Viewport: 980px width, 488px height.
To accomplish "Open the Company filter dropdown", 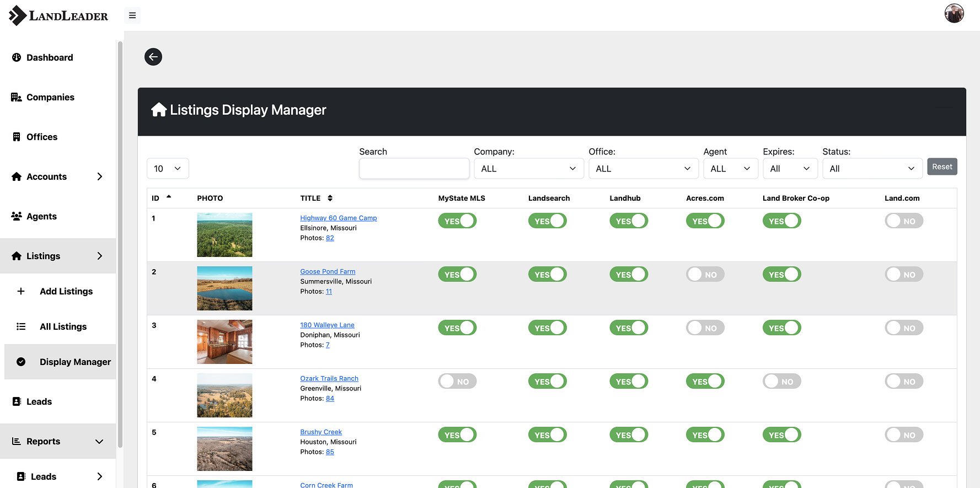I will (529, 169).
